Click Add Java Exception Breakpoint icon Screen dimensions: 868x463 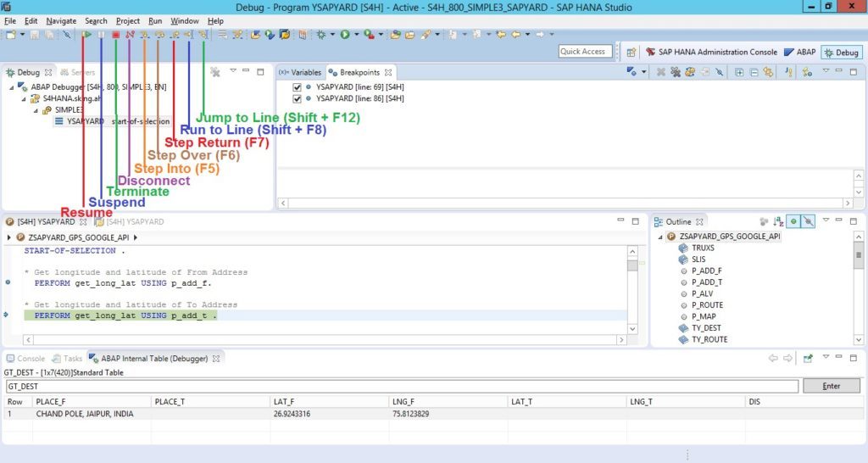pyautogui.click(x=789, y=72)
